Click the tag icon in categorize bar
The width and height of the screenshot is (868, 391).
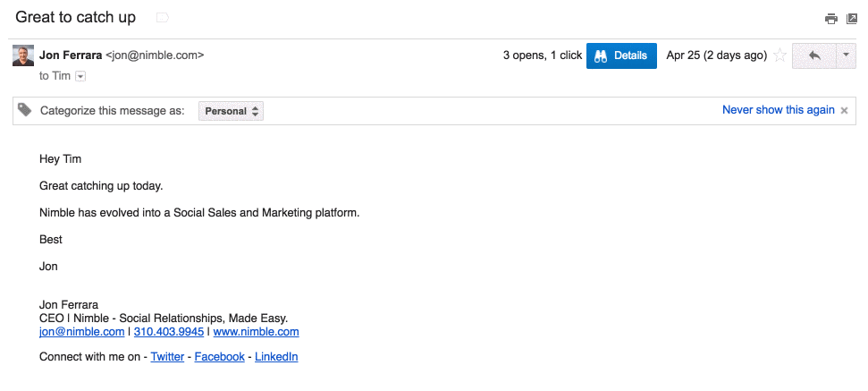click(x=25, y=110)
